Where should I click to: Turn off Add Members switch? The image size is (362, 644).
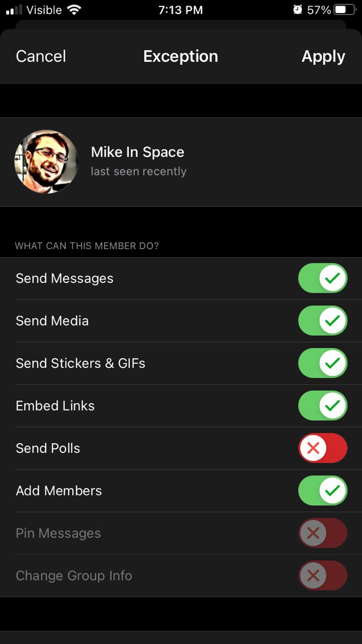pyautogui.click(x=323, y=491)
